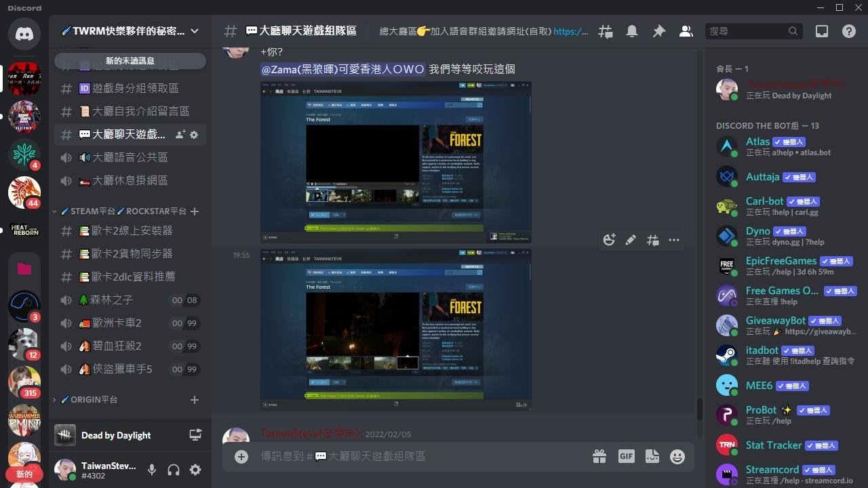Start screen share next to Dead by Daylight

click(195, 434)
